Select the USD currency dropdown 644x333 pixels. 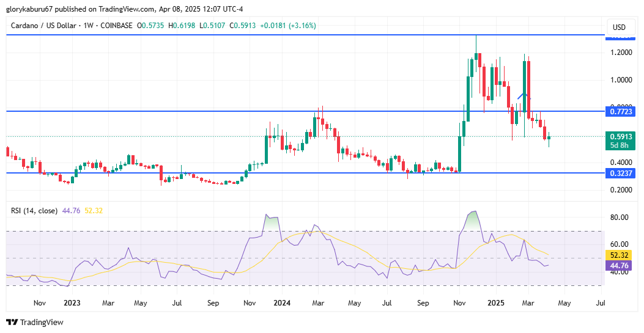(x=619, y=27)
